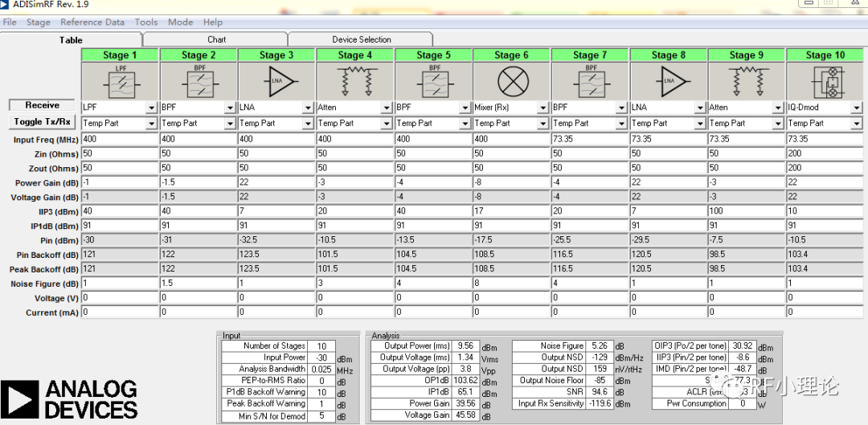Screen dimensions: 868x425
Task: Click the Receive mode button
Action: point(42,105)
